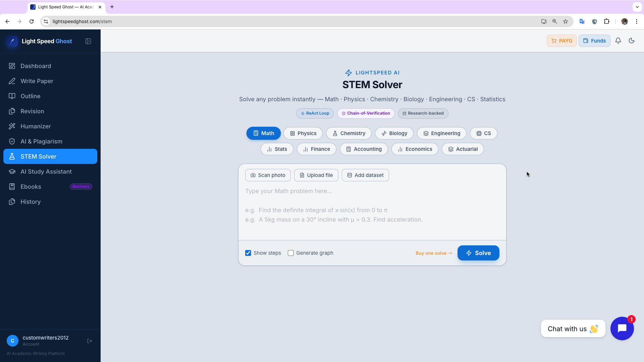Open AI Study Assistant
Image resolution: width=644 pixels, height=362 pixels.
(50, 172)
